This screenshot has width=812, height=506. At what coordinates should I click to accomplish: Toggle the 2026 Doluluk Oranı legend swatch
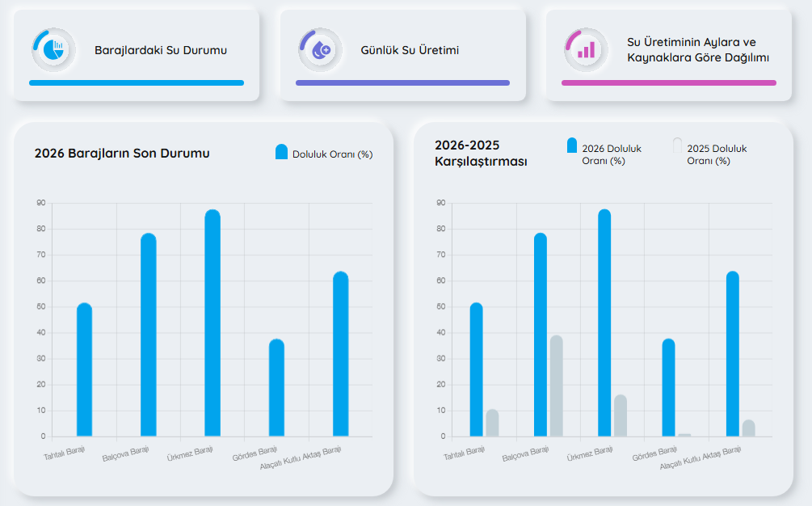(572, 145)
